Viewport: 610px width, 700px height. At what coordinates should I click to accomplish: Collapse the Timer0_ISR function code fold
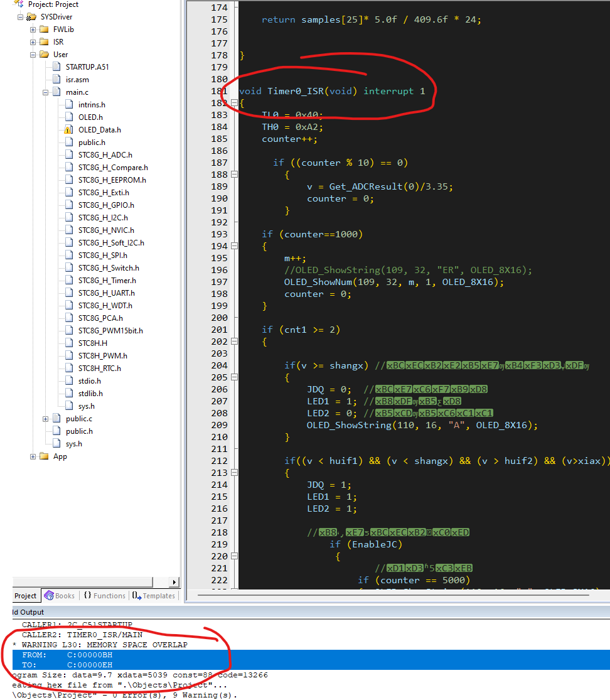(234, 103)
